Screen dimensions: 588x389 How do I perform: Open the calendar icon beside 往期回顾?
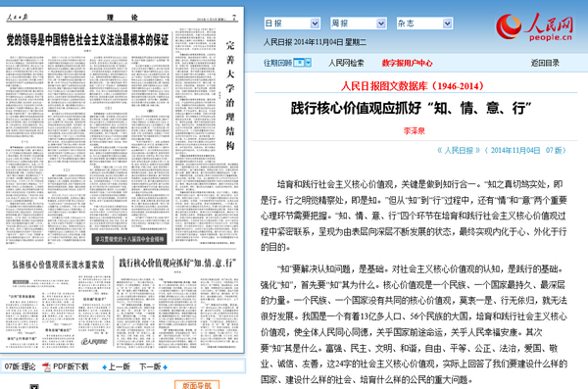point(299,63)
